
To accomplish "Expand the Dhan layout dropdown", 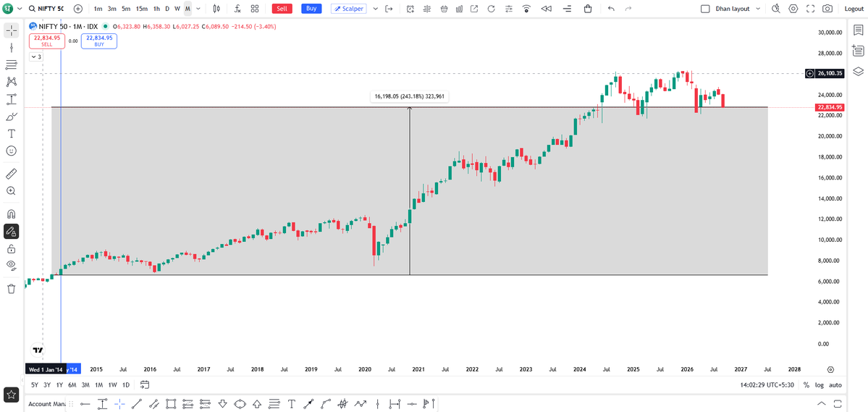I will (x=757, y=9).
